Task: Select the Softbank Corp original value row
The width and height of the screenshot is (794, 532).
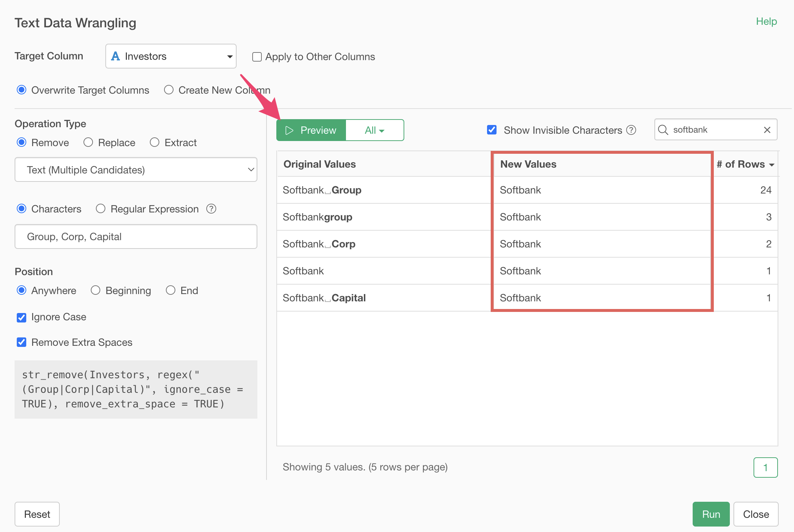Action: pos(384,244)
